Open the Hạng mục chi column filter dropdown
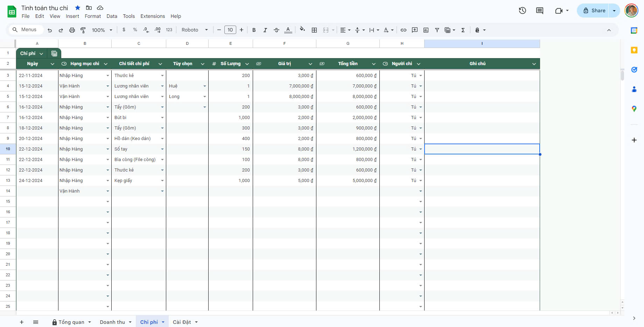 point(106,64)
